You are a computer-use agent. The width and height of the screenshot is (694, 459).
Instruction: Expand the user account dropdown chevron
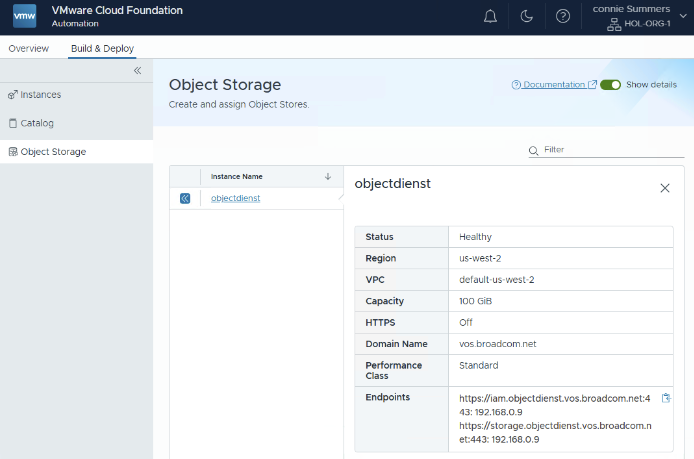(x=683, y=16)
